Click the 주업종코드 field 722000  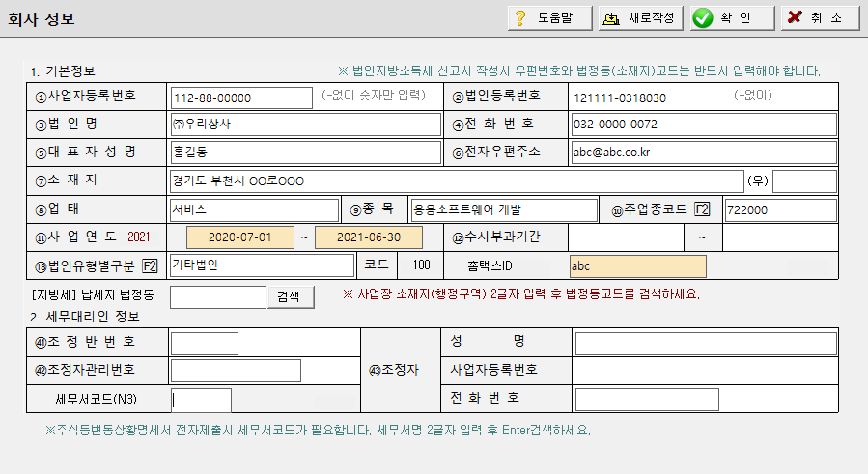(x=780, y=209)
